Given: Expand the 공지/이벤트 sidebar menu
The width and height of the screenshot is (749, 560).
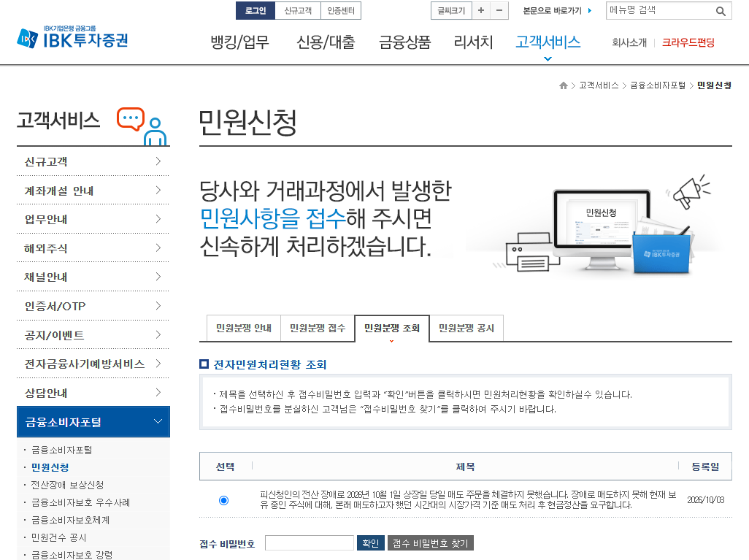Looking at the screenshot, I should click(x=93, y=335).
